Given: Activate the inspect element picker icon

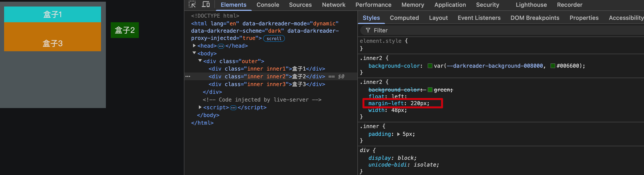Looking at the screenshot, I should pos(192,5).
